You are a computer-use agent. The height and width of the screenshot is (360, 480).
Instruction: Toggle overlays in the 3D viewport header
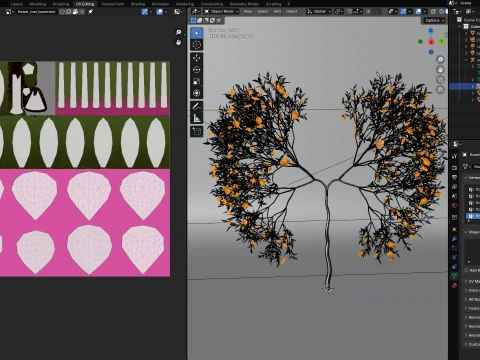[x=418, y=12]
